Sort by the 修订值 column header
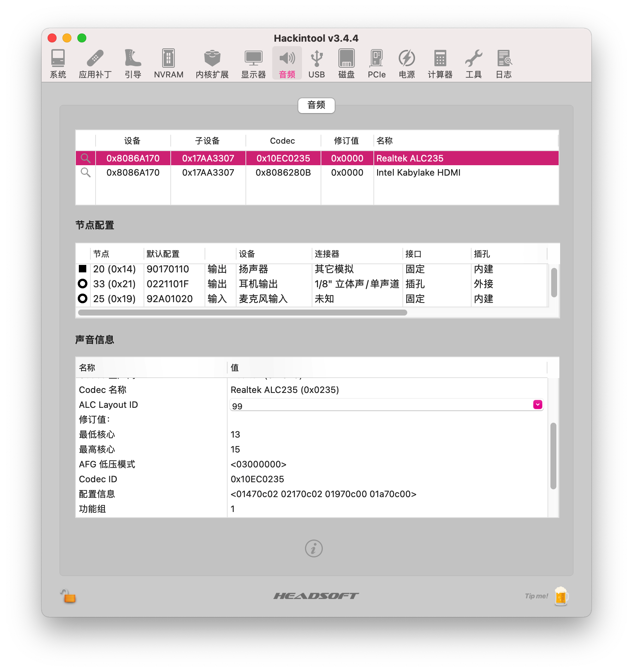The width and height of the screenshot is (633, 672). pyautogui.click(x=347, y=141)
